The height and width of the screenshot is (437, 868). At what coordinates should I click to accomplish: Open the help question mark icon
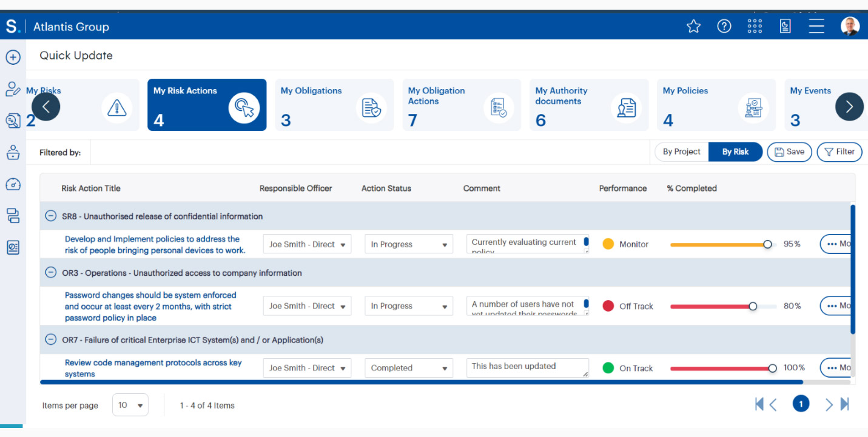[x=724, y=26]
